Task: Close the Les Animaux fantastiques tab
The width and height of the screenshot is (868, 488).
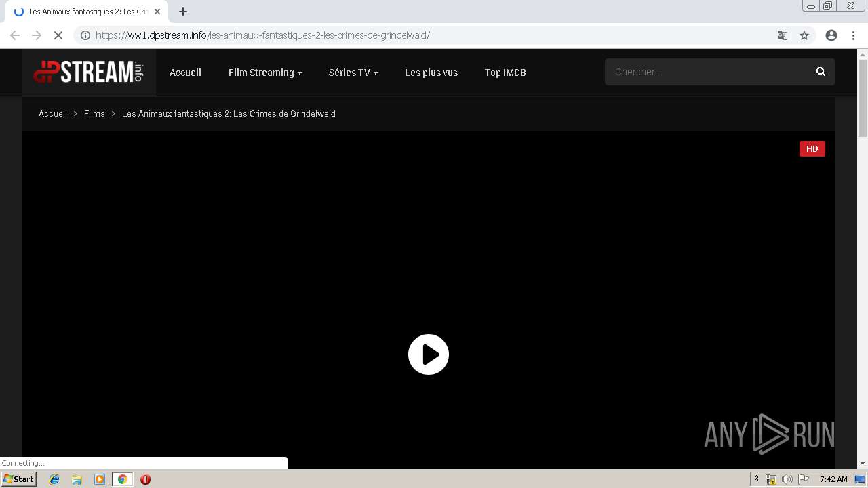Action: (157, 12)
